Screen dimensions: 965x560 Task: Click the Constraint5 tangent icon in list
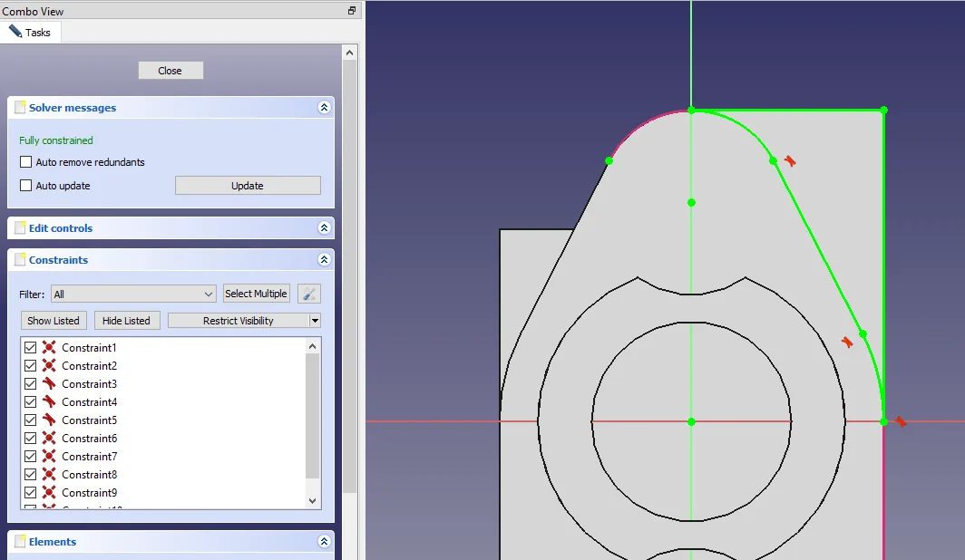click(49, 420)
